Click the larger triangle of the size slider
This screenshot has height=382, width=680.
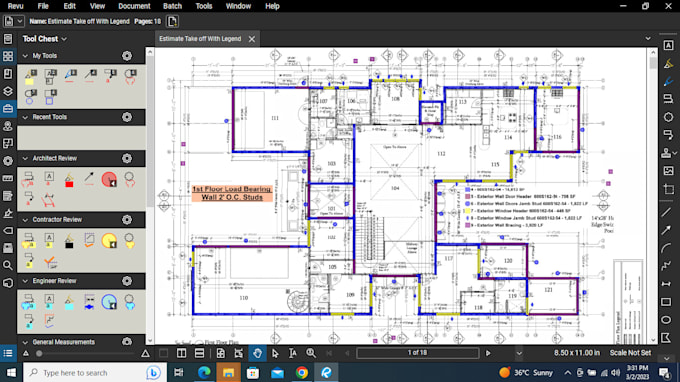(x=145, y=354)
